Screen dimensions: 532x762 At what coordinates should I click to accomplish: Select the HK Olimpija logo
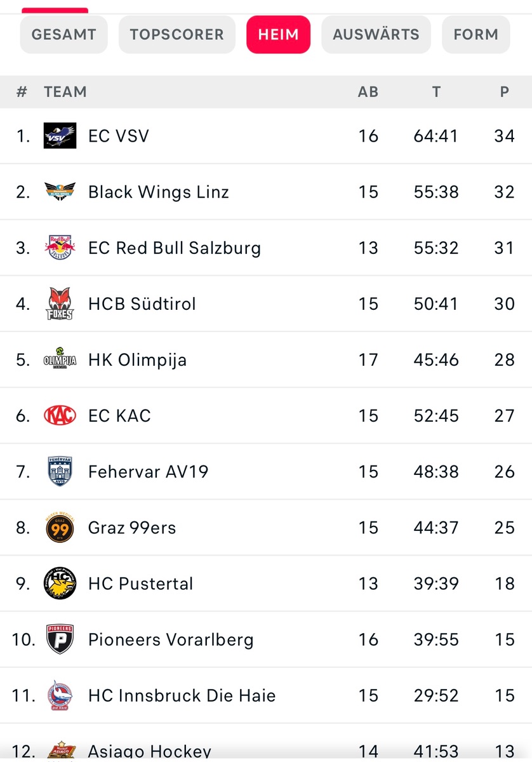pos(60,359)
